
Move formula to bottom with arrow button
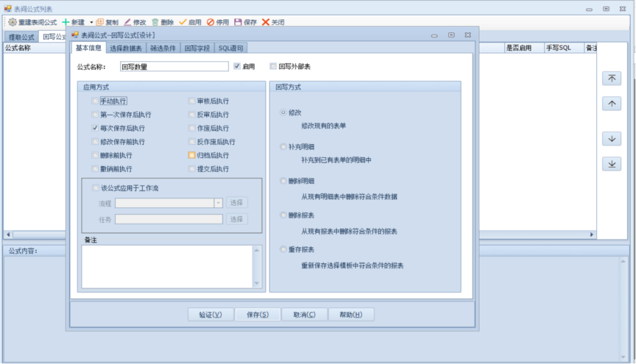[612, 164]
